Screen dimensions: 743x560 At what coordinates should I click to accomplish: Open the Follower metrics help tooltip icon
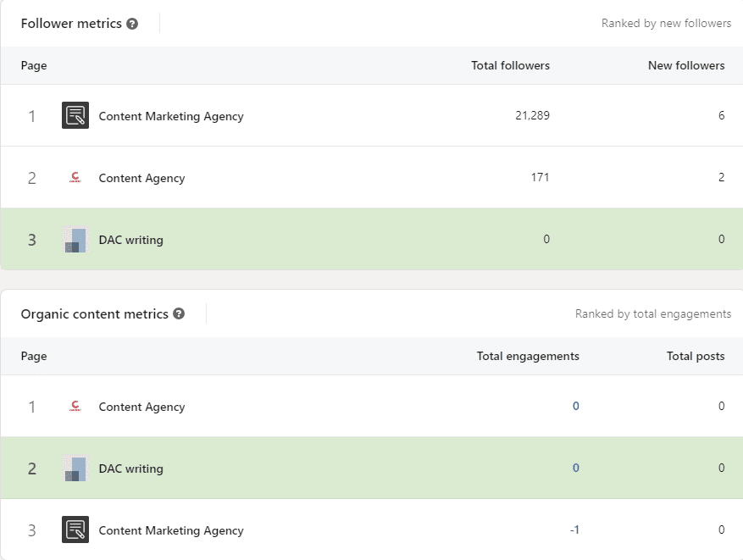pos(132,24)
